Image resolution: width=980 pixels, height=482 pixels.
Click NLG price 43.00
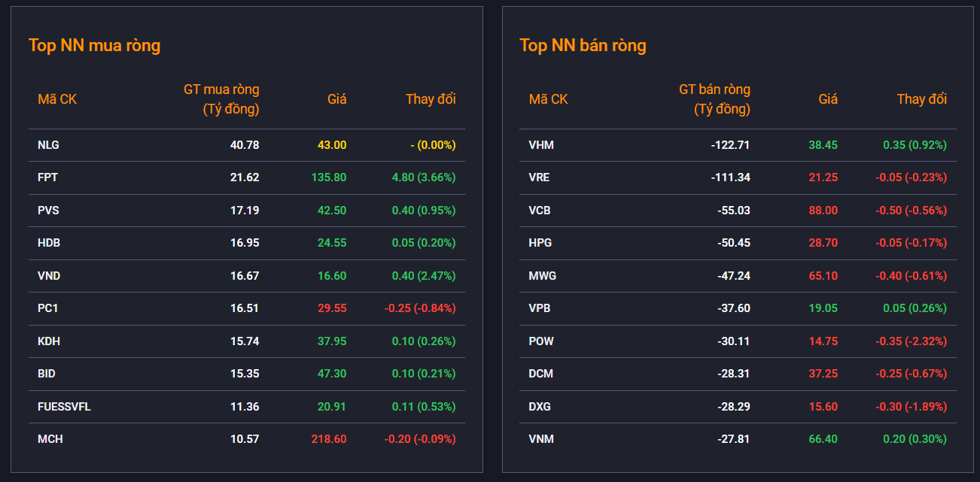332,145
